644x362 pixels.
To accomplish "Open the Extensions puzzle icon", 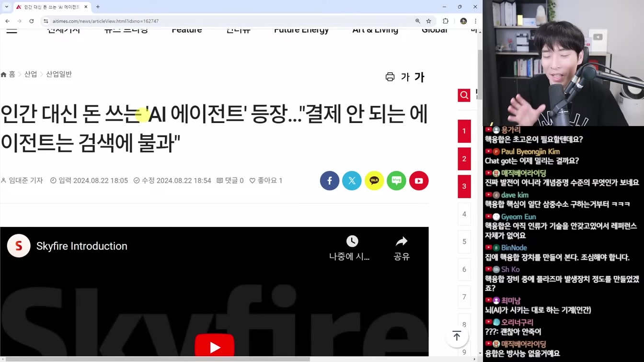I will coord(446,21).
